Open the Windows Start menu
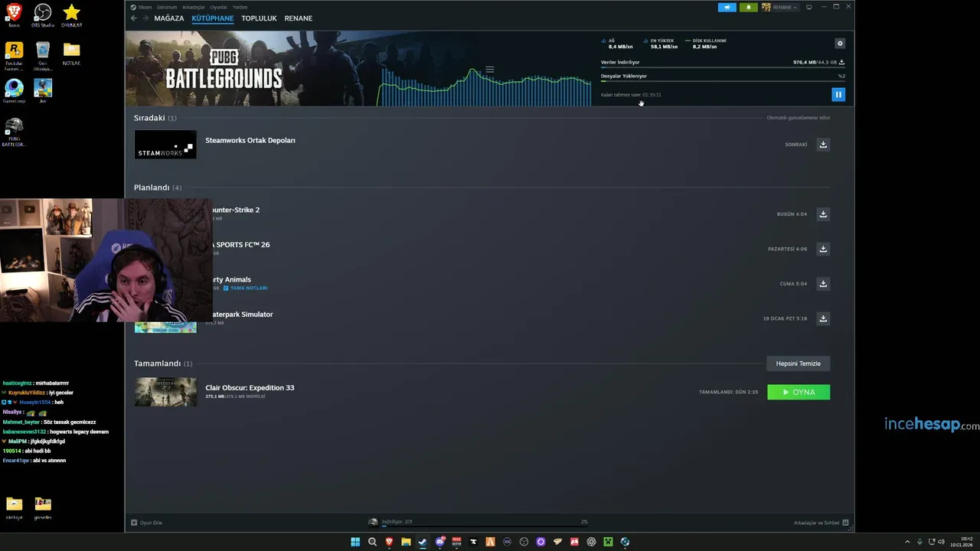 tap(355, 542)
